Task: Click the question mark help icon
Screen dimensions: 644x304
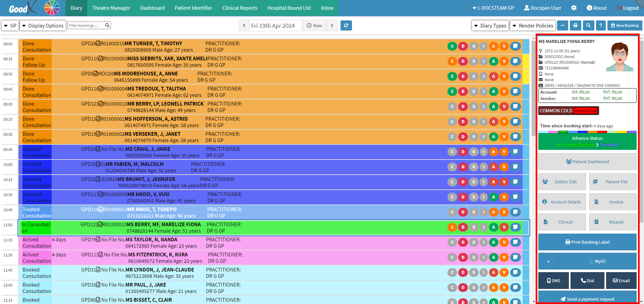Action: point(601,25)
